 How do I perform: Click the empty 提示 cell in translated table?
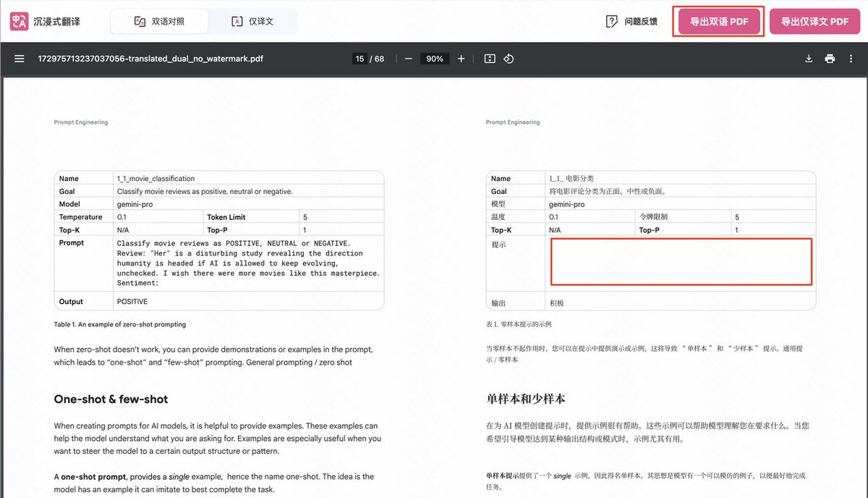coord(681,261)
